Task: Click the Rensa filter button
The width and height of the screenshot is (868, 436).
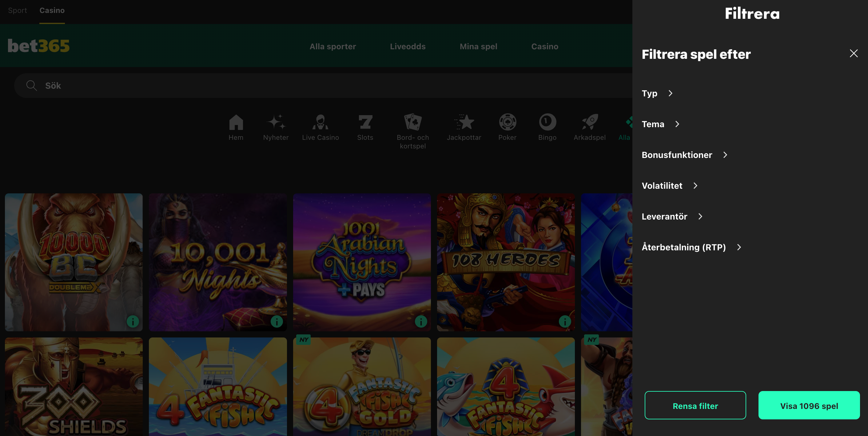Action: point(695,405)
